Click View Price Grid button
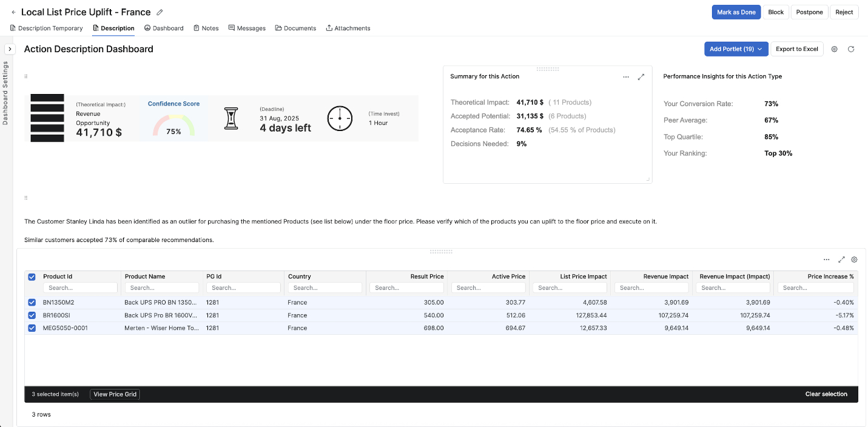 [x=115, y=394]
